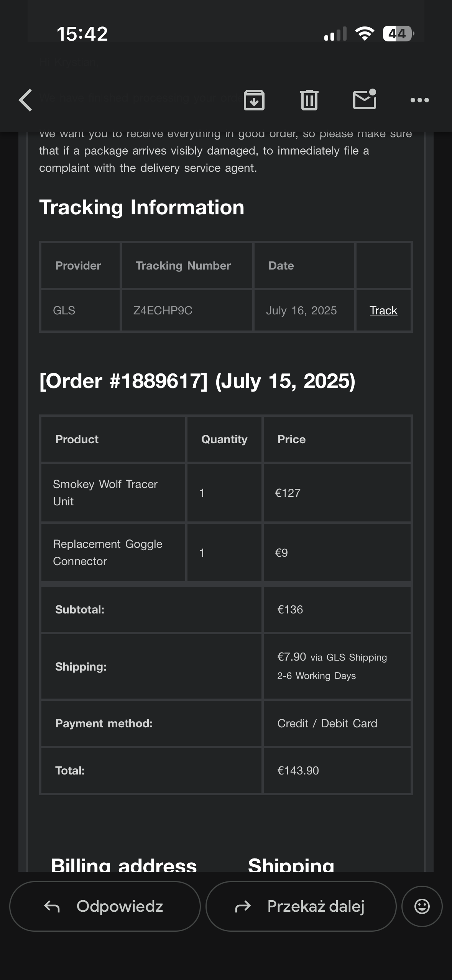Tap the battery indicator in status bar
The width and height of the screenshot is (452, 980).
click(x=398, y=34)
